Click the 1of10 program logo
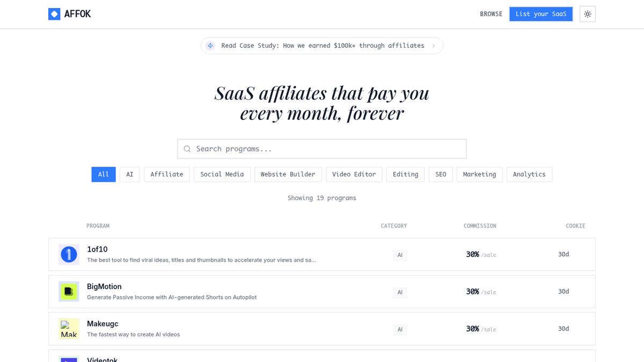 point(69,254)
